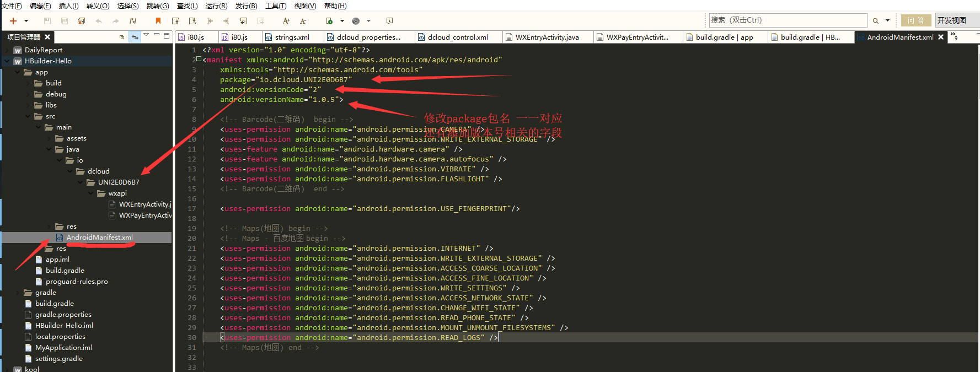Viewport: 980px width, 372px height.
Task: Expand the gradle folder
Action: coord(18,293)
